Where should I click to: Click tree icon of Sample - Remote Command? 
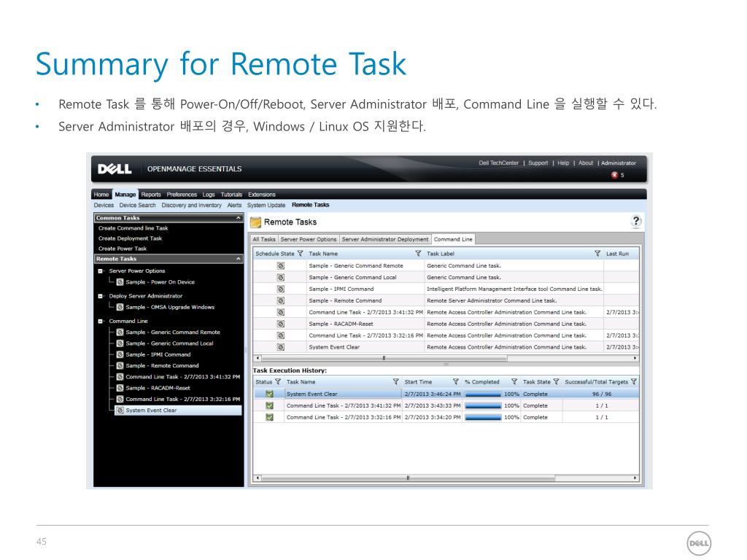click(x=120, y=366)
